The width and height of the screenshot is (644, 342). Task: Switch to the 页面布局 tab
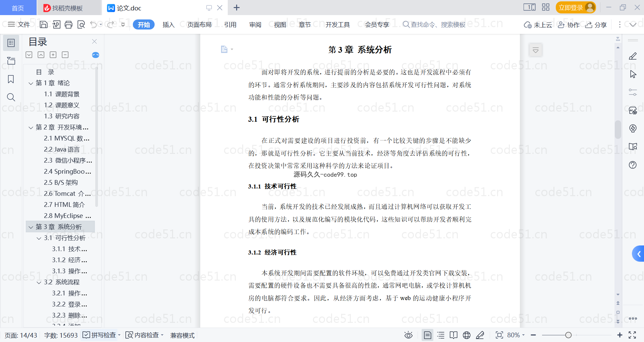[x=199, y=24]
